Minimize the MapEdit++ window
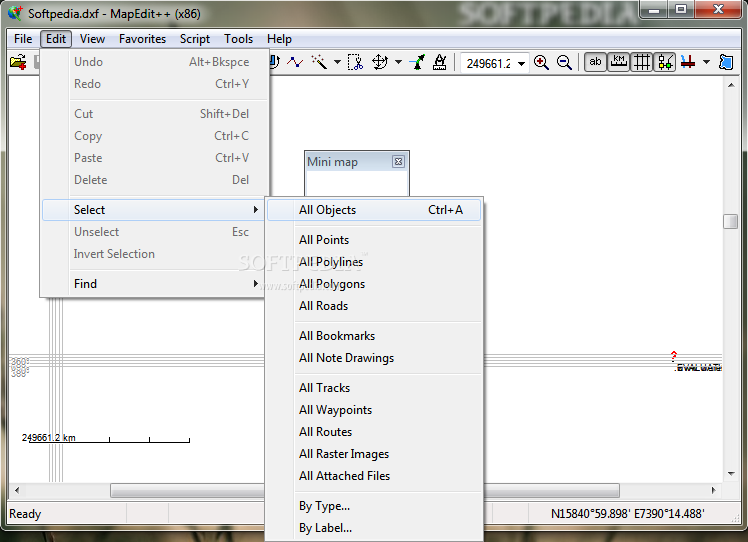 (x=654, y=10)
